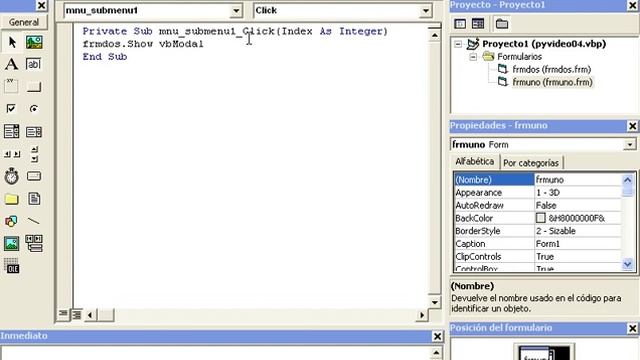
Task: Choose the Data control tool
Action: click(x=34, y=243)
